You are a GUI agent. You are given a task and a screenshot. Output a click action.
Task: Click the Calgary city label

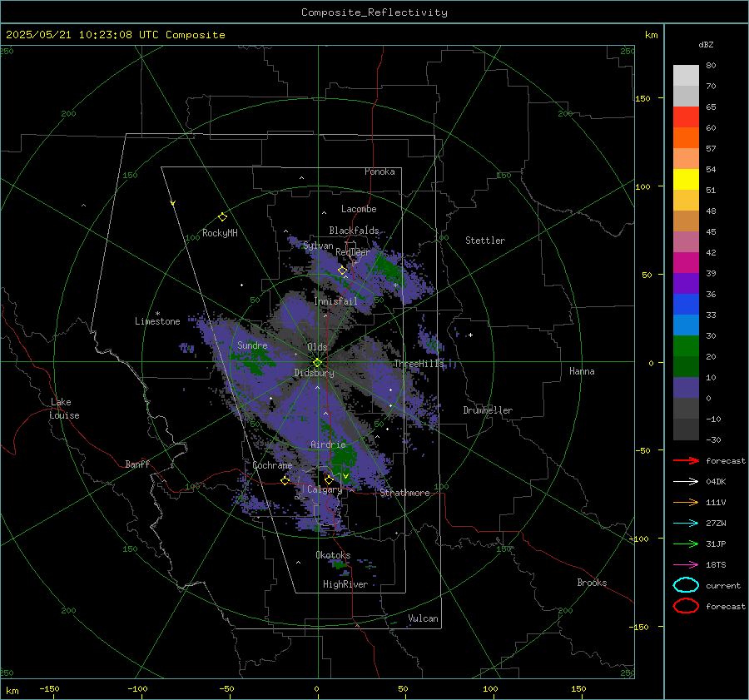[x=325, y=489]
